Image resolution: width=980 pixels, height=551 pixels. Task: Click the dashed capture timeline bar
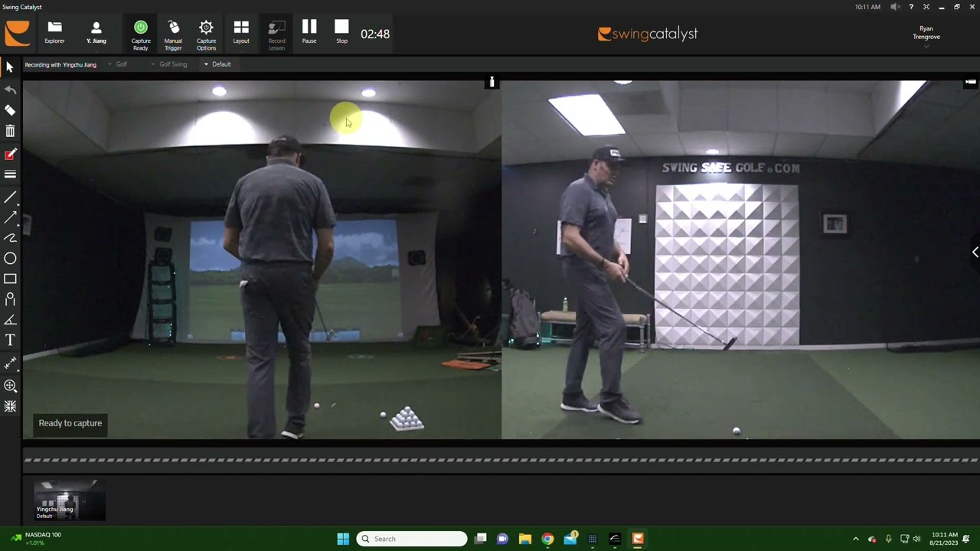click(x=501, y=460)
